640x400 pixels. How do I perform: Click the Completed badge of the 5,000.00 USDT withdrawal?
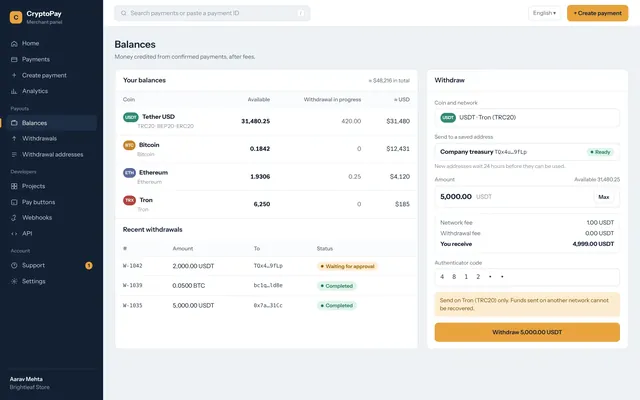click(x=337, y=305)
